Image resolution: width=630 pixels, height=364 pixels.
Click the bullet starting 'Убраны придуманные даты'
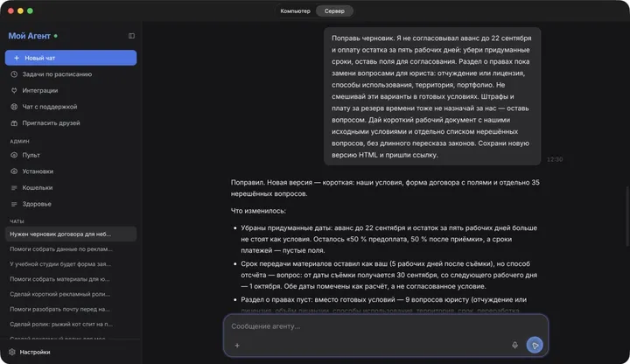388,239
